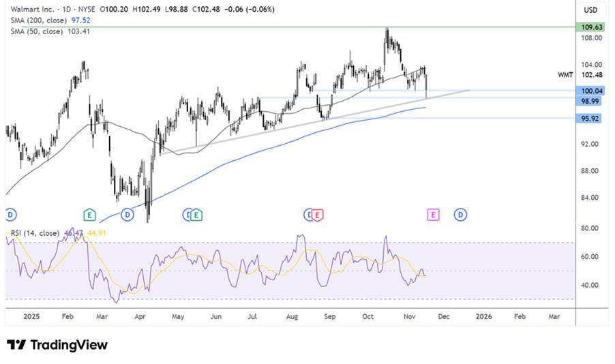Click the dividend D marker before January 2025
615x364 pixels.
(x=10, y=215)
